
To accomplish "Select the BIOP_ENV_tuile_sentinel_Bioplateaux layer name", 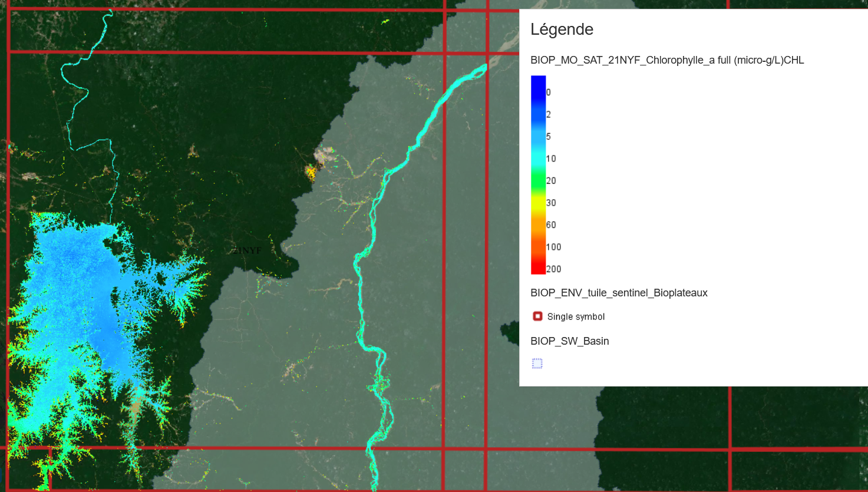I will tap(619, 293).
